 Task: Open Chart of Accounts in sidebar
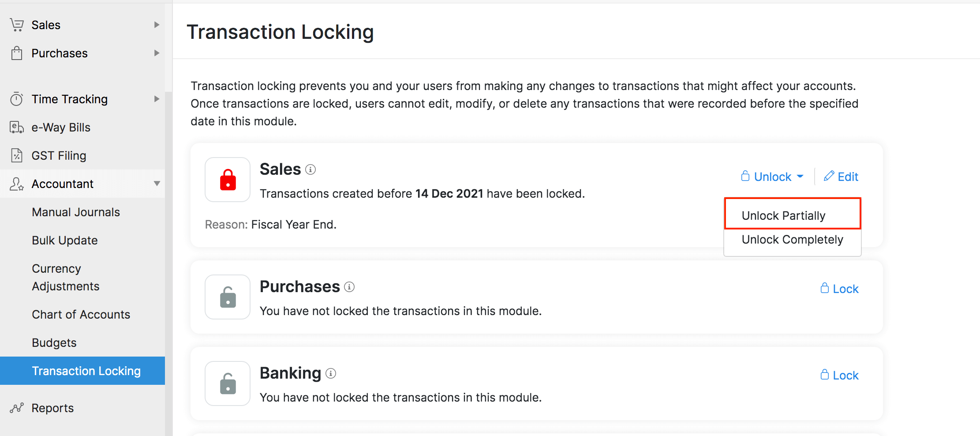coord(81,314)
